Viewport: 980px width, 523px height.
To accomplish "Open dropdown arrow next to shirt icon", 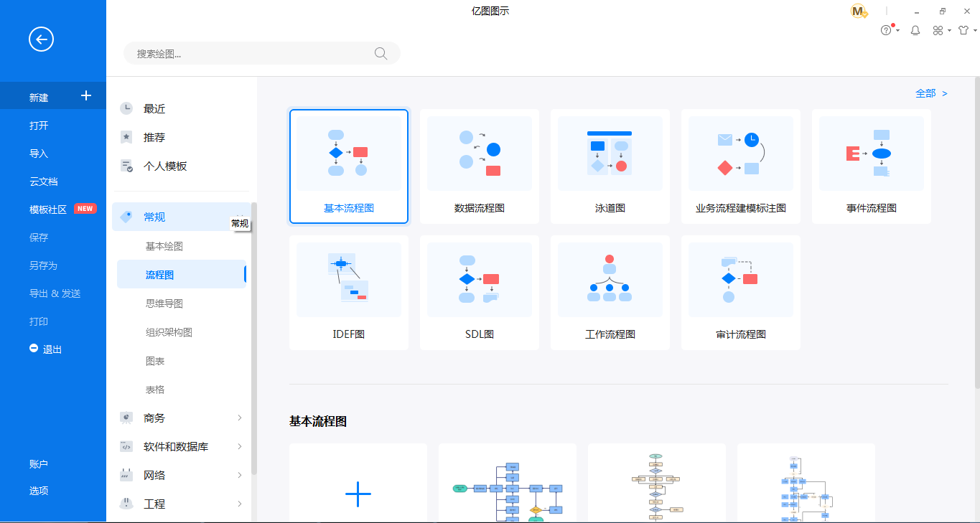I will coord(975,31).
